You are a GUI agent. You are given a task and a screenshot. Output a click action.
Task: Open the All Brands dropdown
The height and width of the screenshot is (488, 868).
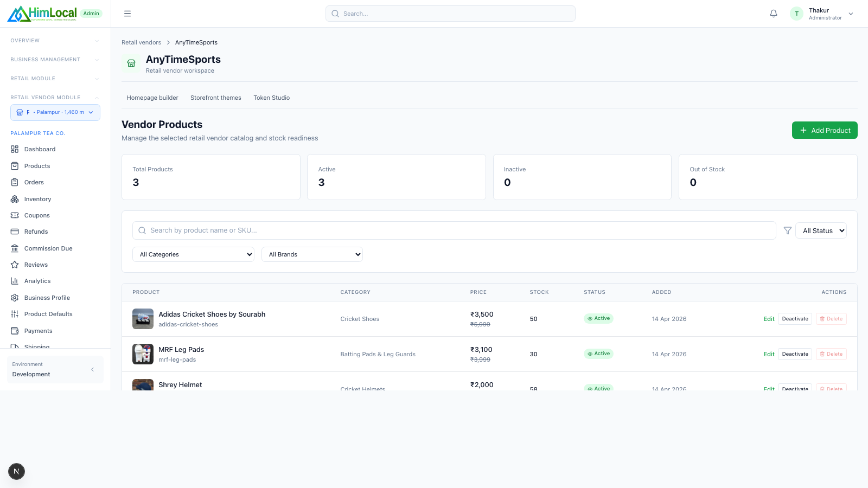click(x=312, y=254)
